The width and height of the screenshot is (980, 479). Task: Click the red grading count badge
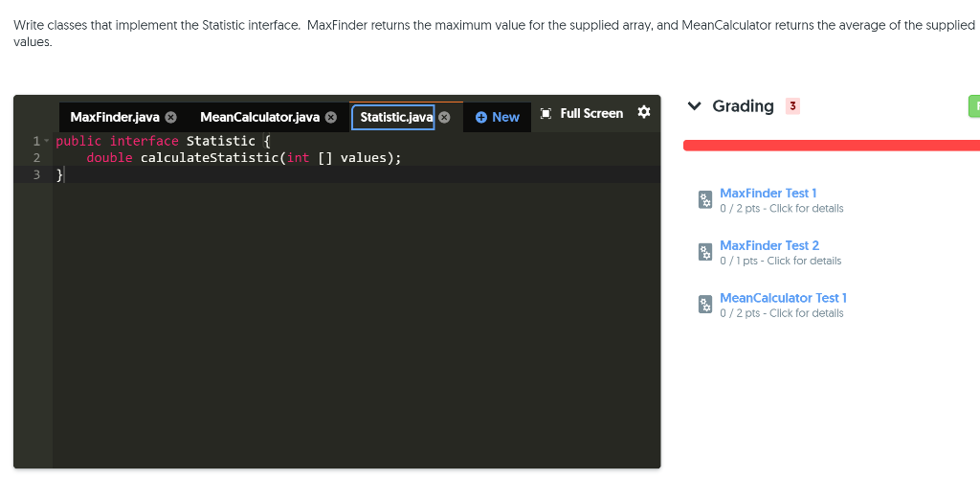pos(792,106)
